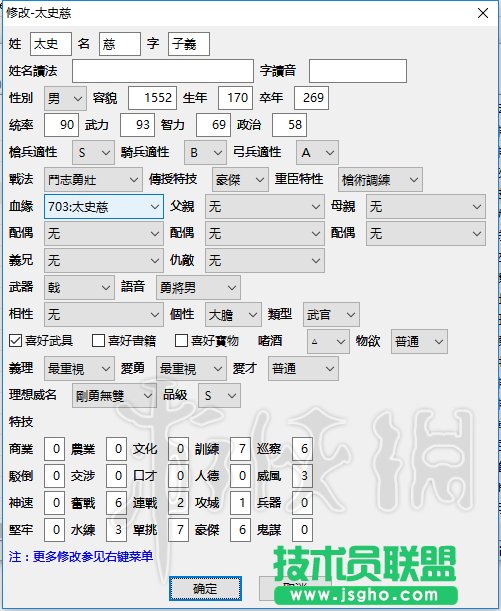Click the 字 input field showing 子義
Image resolution: width=501 pixels, height=611 pixels.
[x=189, y=44]
